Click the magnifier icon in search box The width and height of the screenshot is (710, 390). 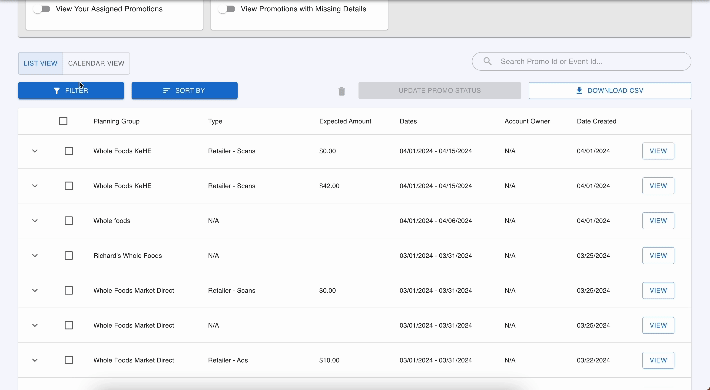[487, 61]
